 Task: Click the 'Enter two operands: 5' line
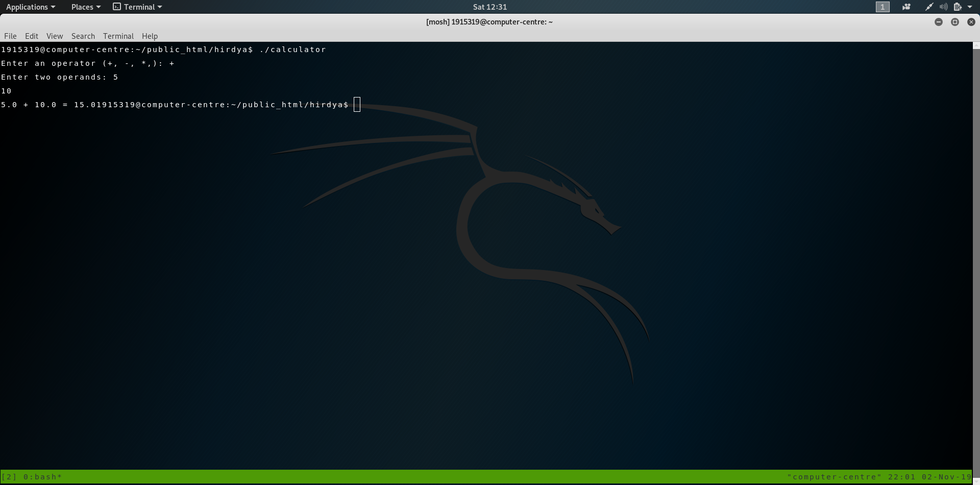tap(60, 77)
